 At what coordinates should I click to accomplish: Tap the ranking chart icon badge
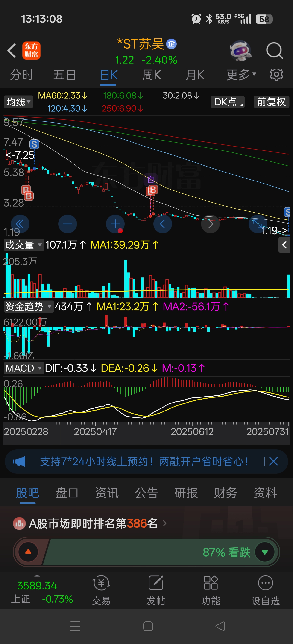pos(19,523)
